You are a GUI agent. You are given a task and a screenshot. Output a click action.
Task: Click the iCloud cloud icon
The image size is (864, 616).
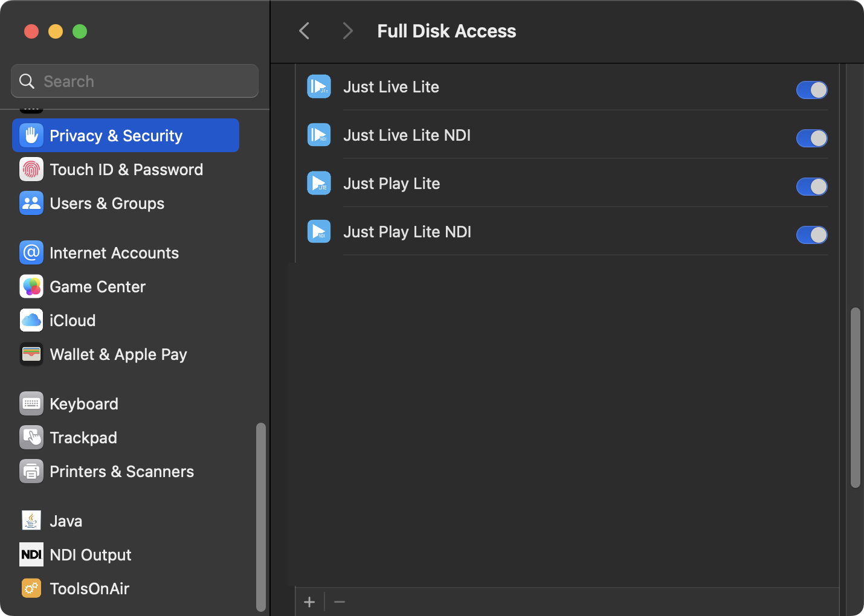pos(31,320)
